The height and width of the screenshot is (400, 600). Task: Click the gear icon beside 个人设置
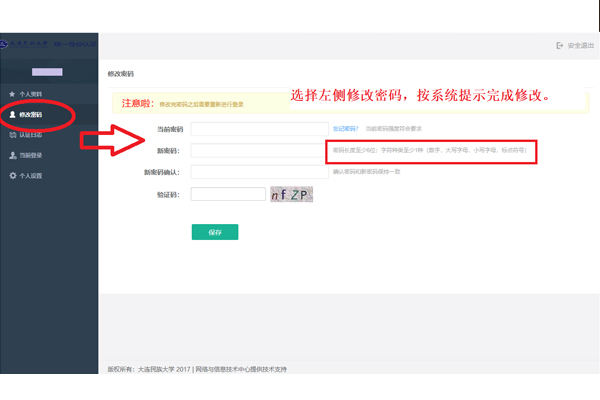coord(12,176)
